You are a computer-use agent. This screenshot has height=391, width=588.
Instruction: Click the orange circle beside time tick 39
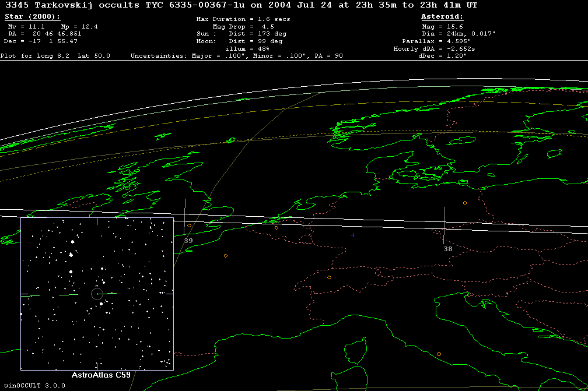pos(189,226)
